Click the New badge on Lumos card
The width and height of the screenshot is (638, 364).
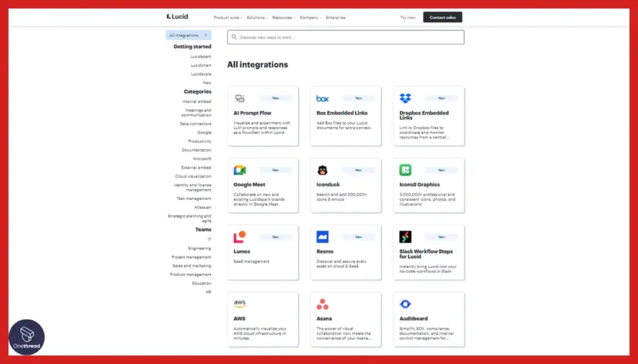click(x=275, y=237)
